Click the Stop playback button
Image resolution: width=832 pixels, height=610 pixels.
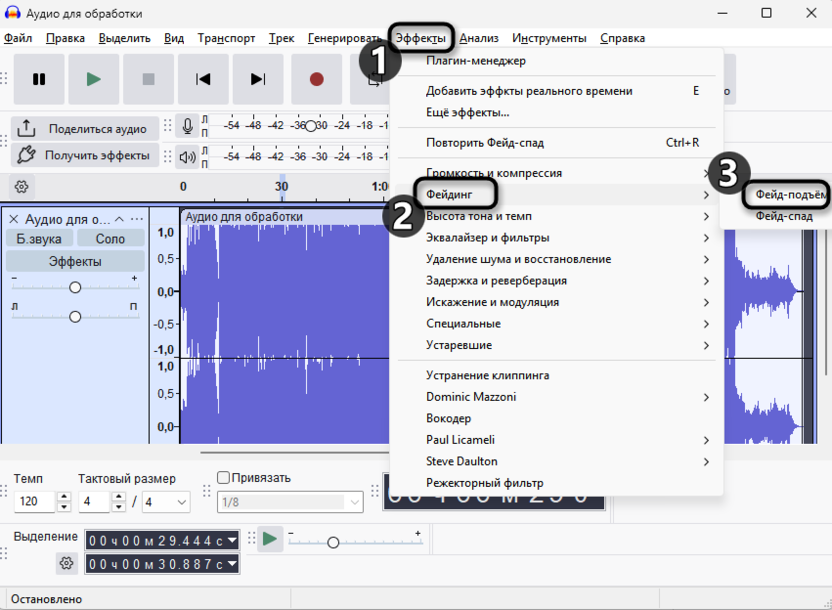[x=148, y=79]
